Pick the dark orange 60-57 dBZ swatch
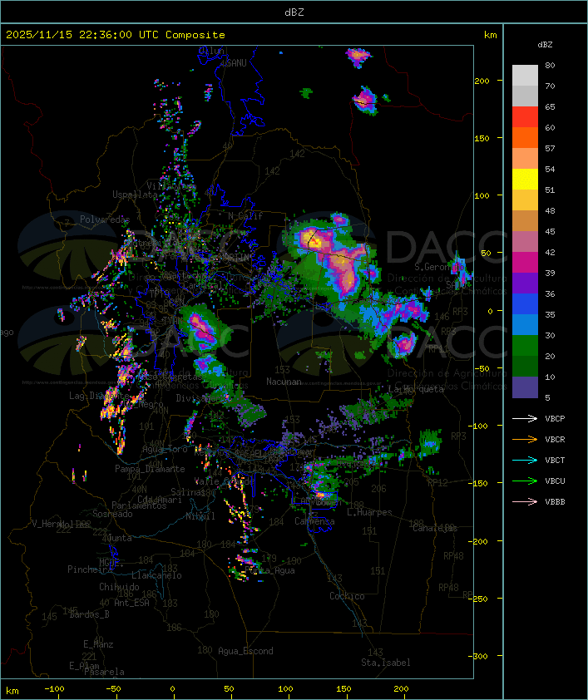The image size is (588, 700). (x=525, y=137)
